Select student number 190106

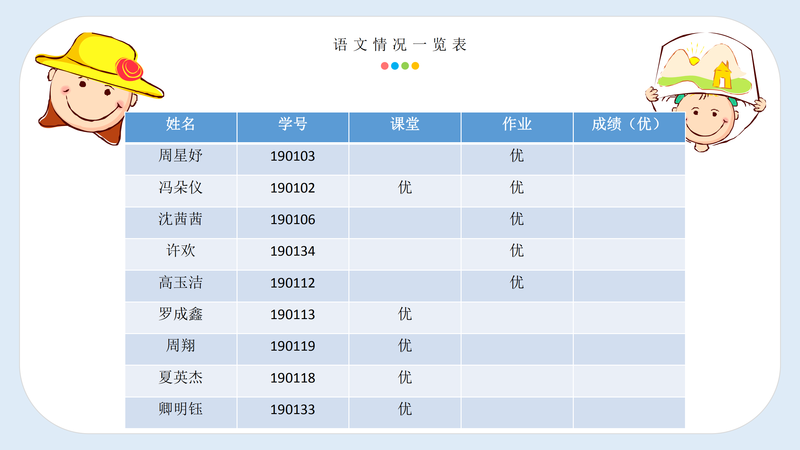(x=293, y=219)
